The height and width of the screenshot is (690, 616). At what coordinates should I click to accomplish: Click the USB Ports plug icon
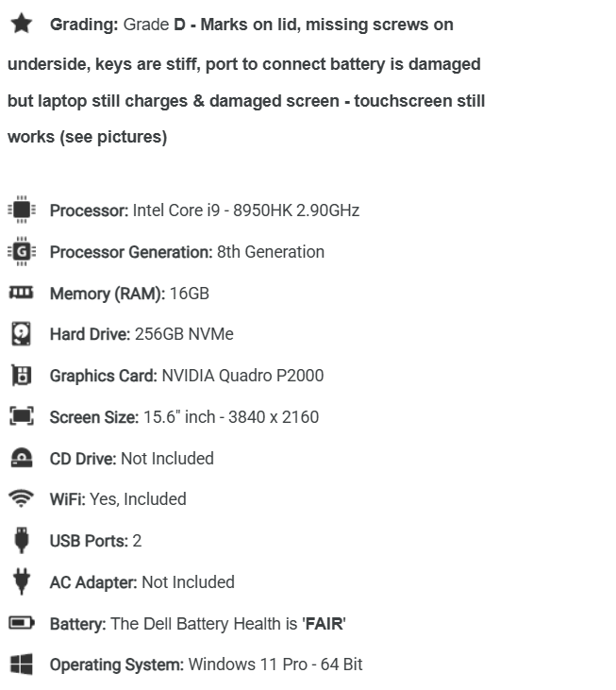point(21,540)
